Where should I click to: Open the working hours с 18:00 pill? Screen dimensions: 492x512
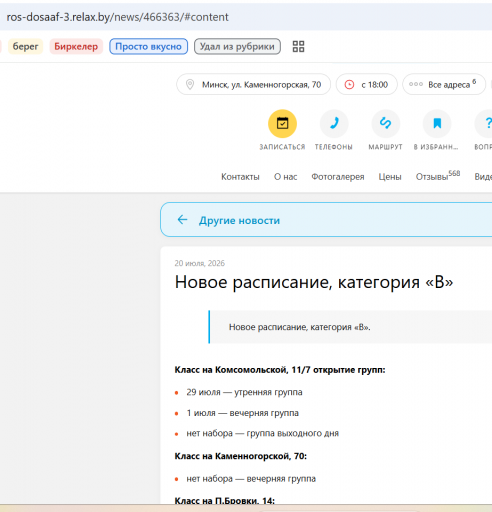(367, 84)
